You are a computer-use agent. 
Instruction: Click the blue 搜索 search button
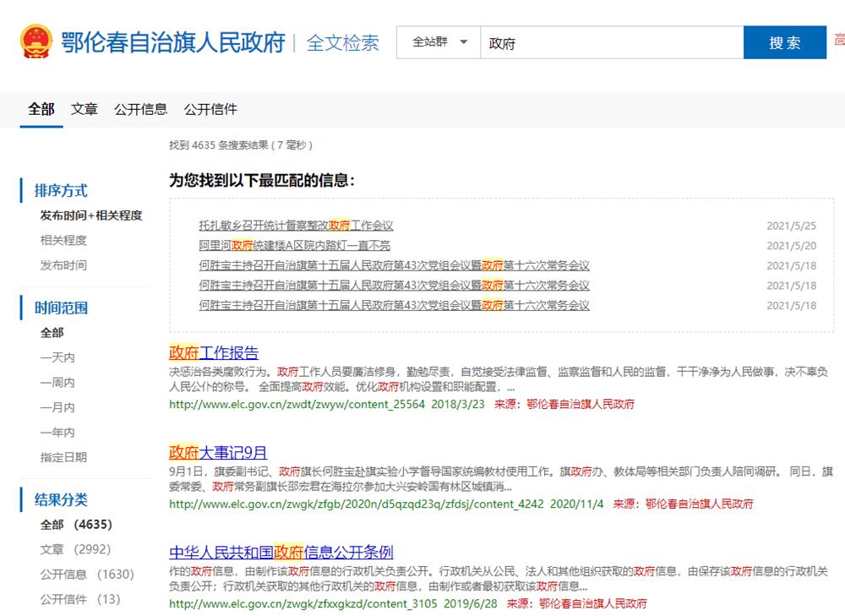click(x=784, y=44)
